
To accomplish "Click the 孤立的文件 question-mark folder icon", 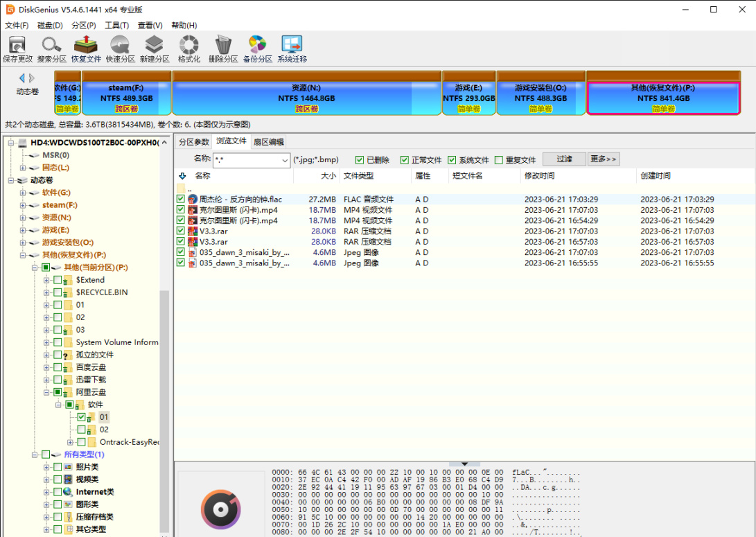I will click(x=69, y=355).
